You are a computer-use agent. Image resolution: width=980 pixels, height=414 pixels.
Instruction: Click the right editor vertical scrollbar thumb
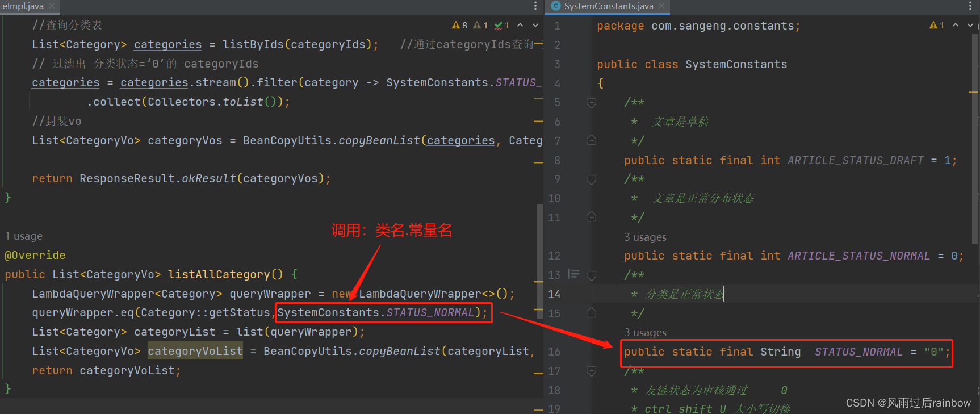(x=975, y=139)
